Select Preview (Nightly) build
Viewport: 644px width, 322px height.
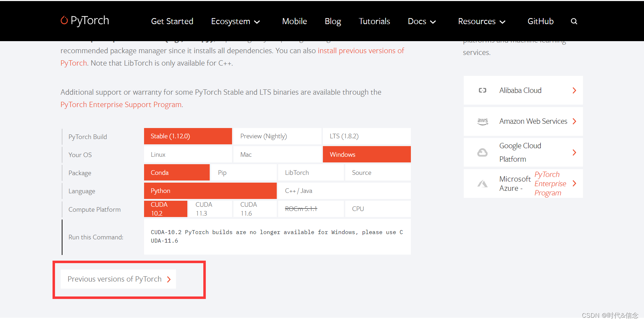[x=277, y=136]
